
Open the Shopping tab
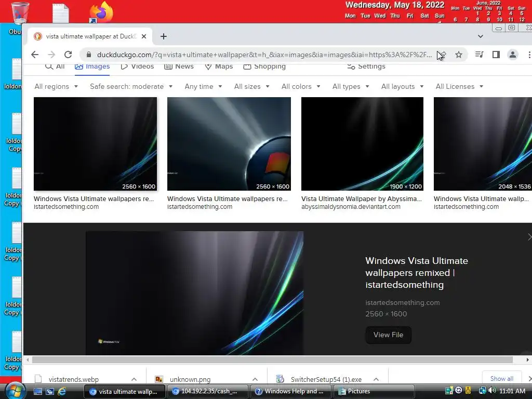[264, 66]
